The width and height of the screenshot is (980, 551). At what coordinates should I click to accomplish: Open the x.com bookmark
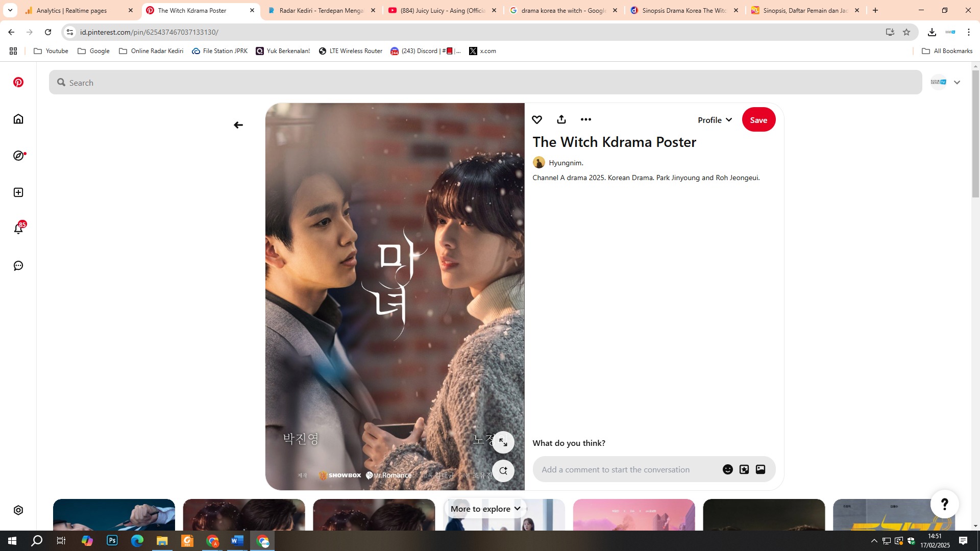(483, 51)
